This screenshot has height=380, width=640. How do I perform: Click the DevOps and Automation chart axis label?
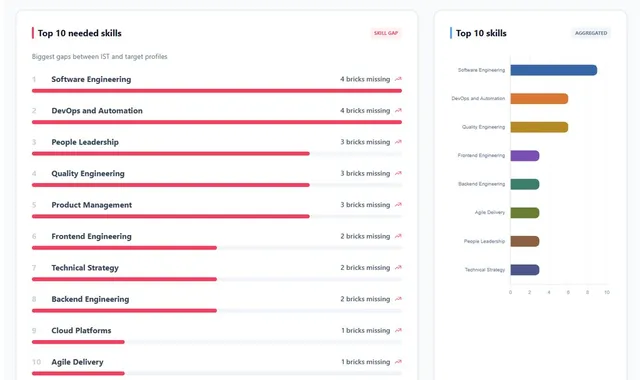(x=478, y=98)
